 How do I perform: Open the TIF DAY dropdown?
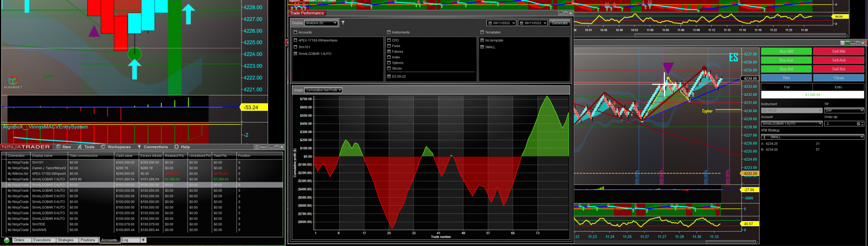(844, 110)
